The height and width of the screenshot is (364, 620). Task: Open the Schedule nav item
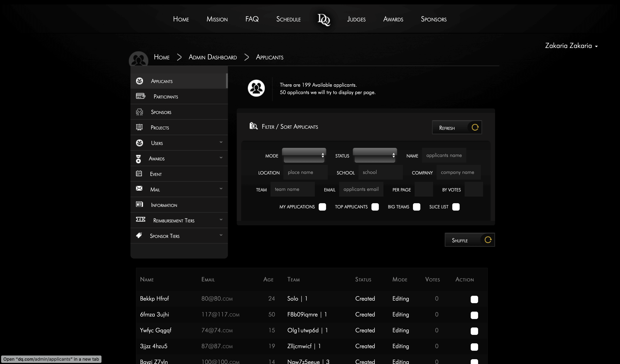click(x=288, y=19)
